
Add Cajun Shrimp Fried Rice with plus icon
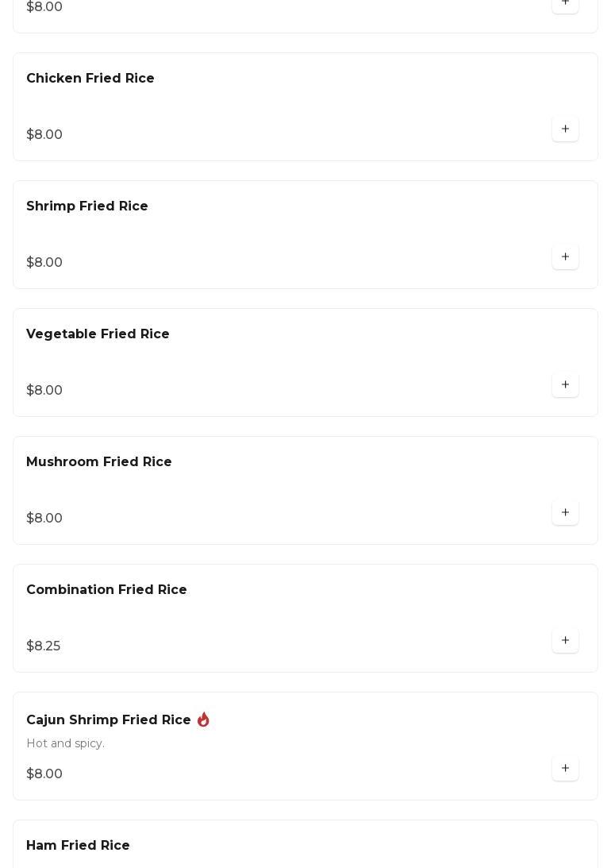[565, 769]
